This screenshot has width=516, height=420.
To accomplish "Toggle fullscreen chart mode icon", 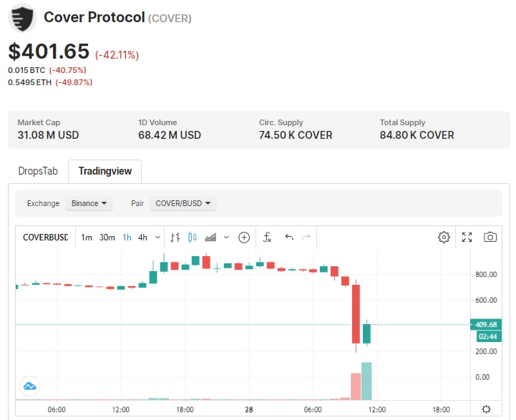I will tap(467, 237).
